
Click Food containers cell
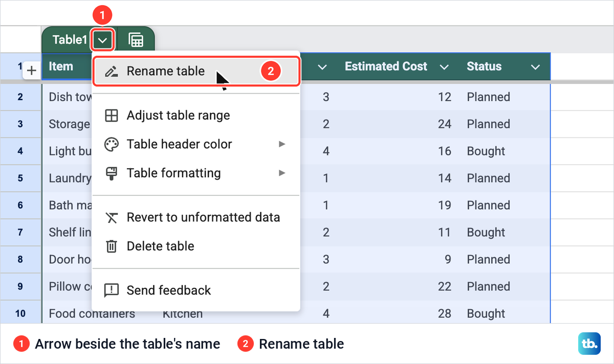coord(92,314)
